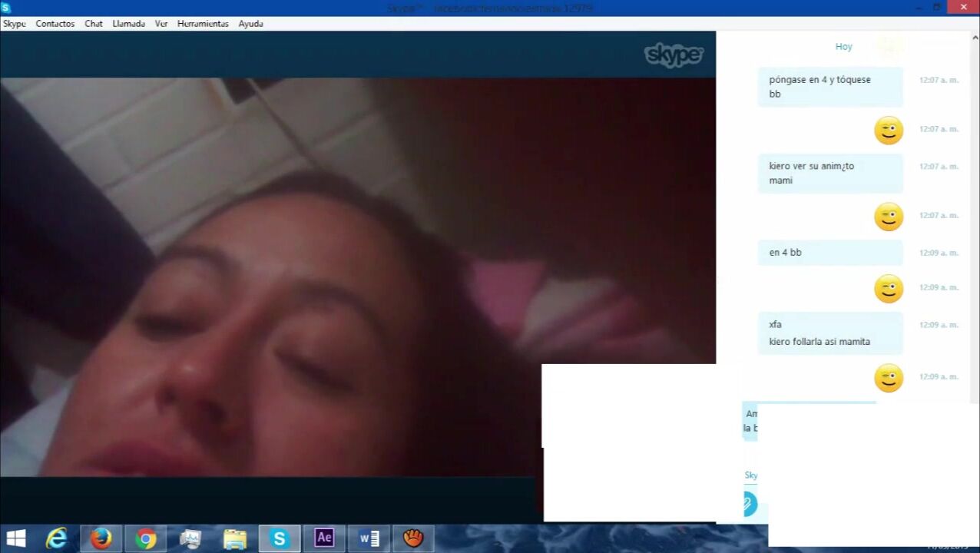Viewport: 980px width, 553px height.
Task: Open the Contactos menu
Action: click(x=55, y=24)
